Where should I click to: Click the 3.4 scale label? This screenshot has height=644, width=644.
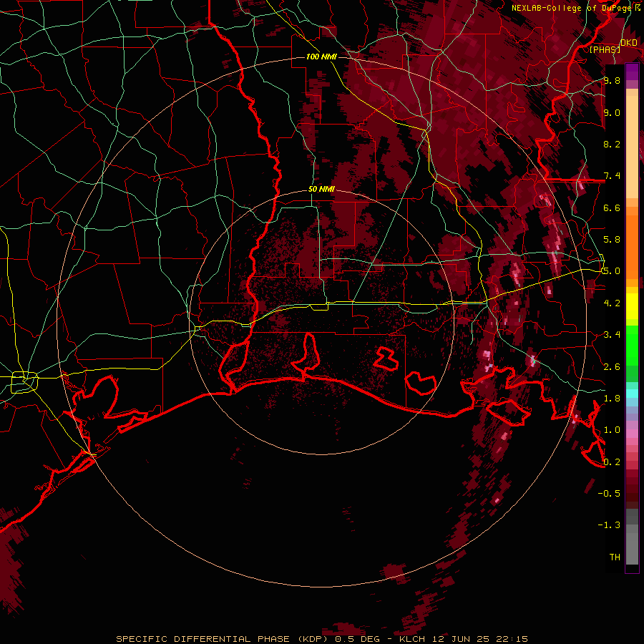click(612, 335)
